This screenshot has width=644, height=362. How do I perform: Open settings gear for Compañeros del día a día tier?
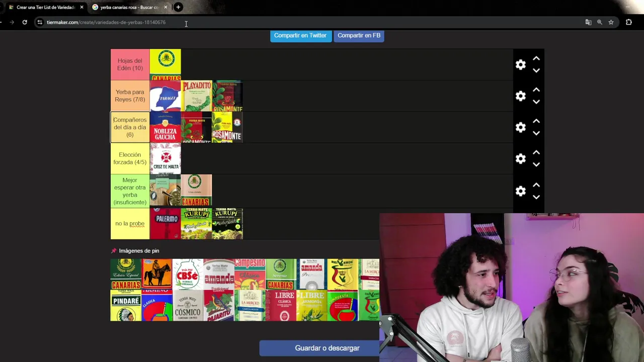click(521, 127)
